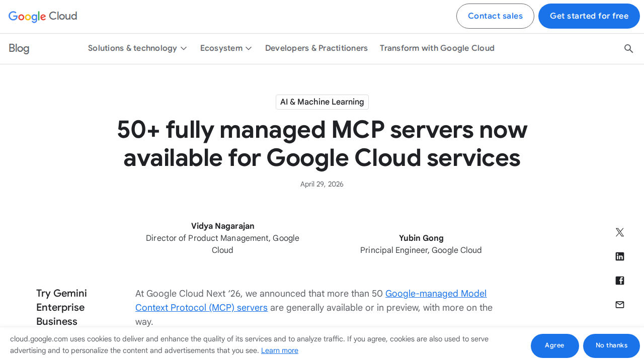Expand Solutions & technology menu
The height and width of the screenshot is (362, 644).
point(137,48)
